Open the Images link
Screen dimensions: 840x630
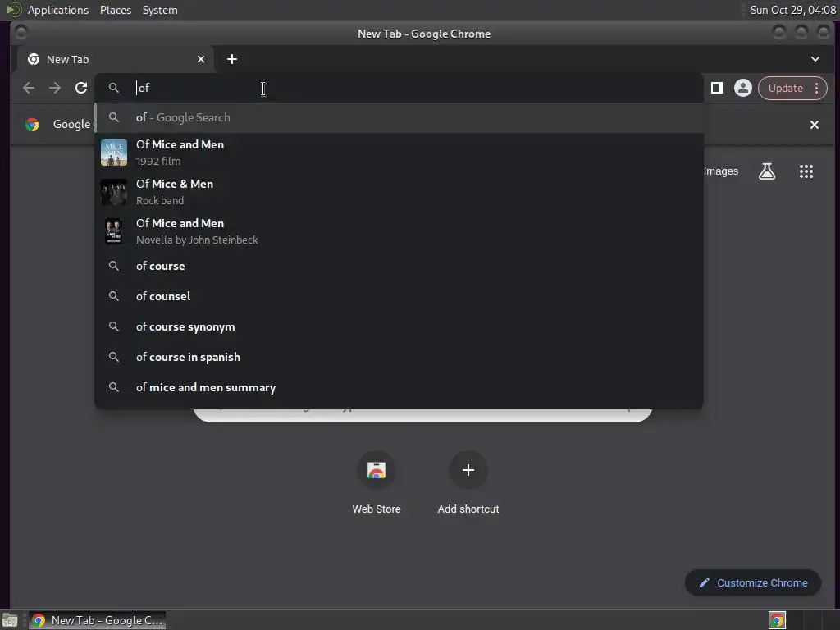pos(720,171)
